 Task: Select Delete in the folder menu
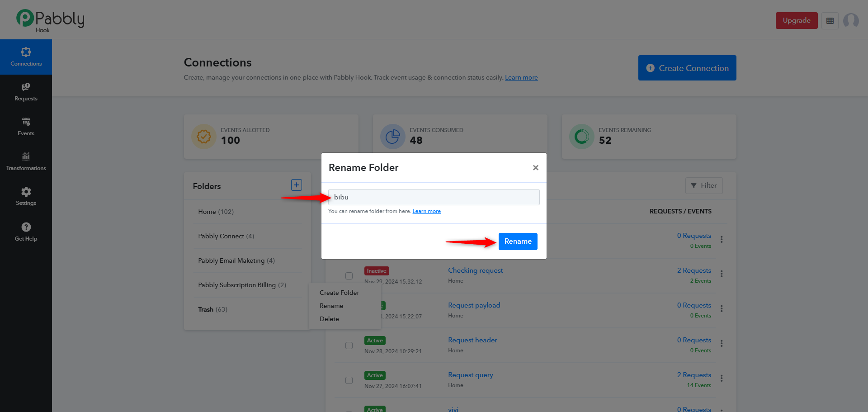[329, 319]
